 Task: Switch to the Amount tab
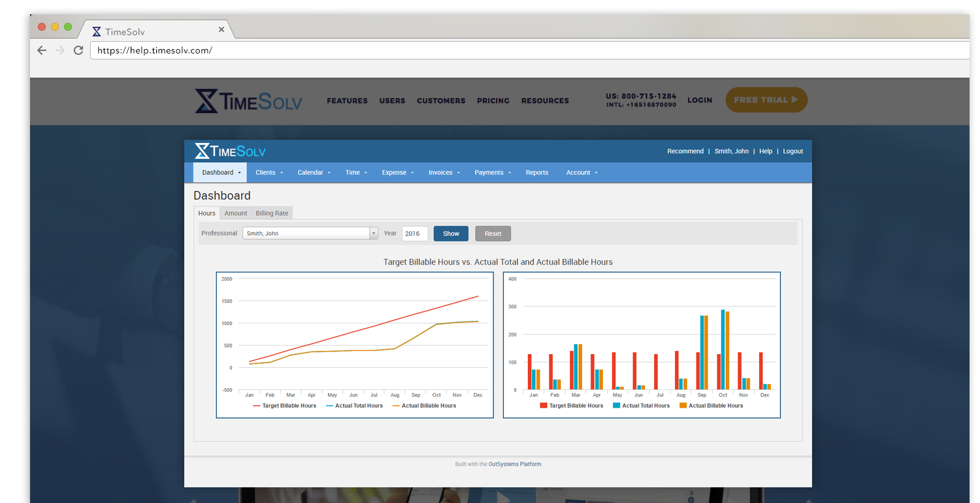coord(236,213)
